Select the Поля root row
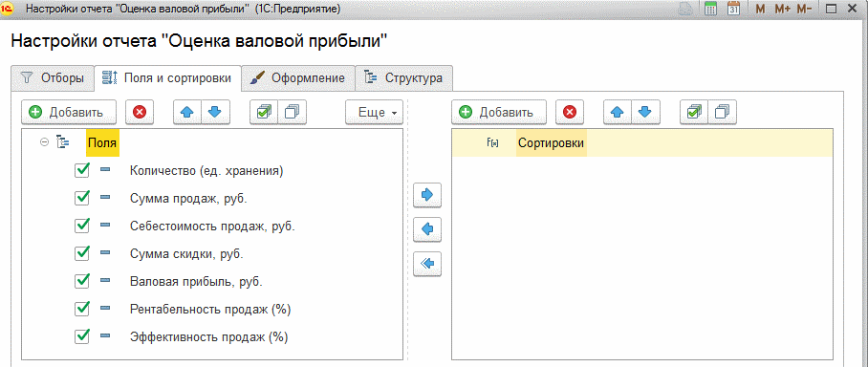This screenshot has width=868, height=367. 102,142
